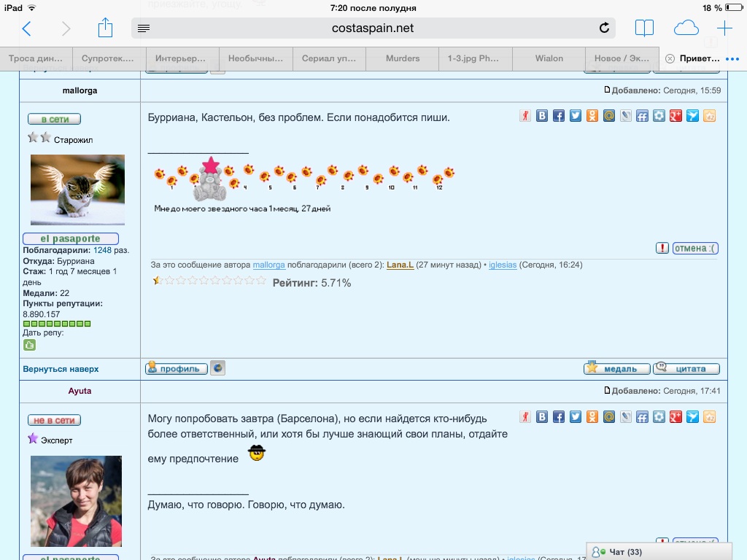Share Ayuta's post on Google Plus
The image size is (747, 560).
[676, 417]
